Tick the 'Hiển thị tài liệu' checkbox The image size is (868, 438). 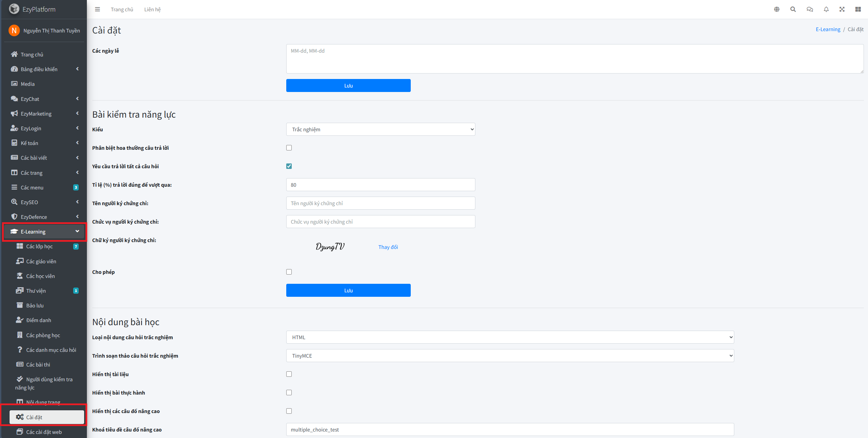point(289,374)
